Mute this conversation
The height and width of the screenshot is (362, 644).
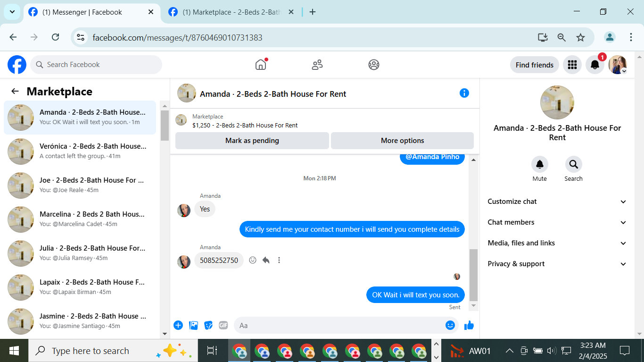540,164
